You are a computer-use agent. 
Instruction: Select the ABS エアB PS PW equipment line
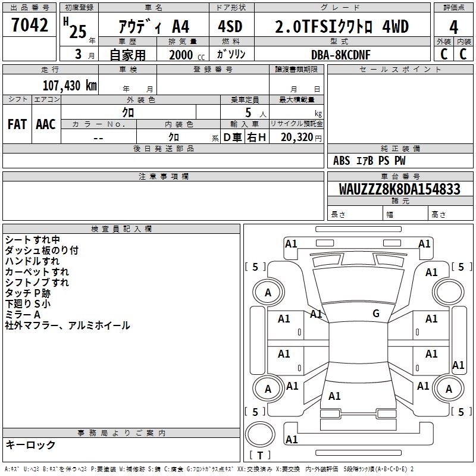[x=369, y=161]
